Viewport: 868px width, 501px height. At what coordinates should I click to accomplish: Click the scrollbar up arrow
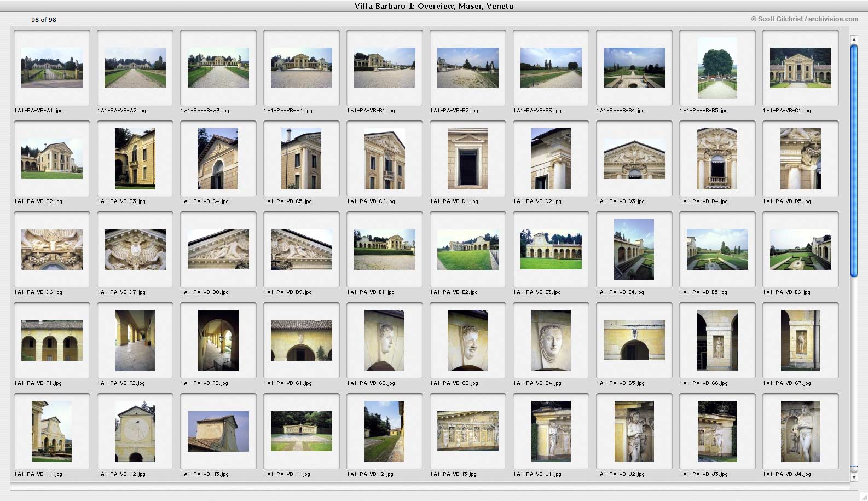pyautogui.click(x=854, y=39)
